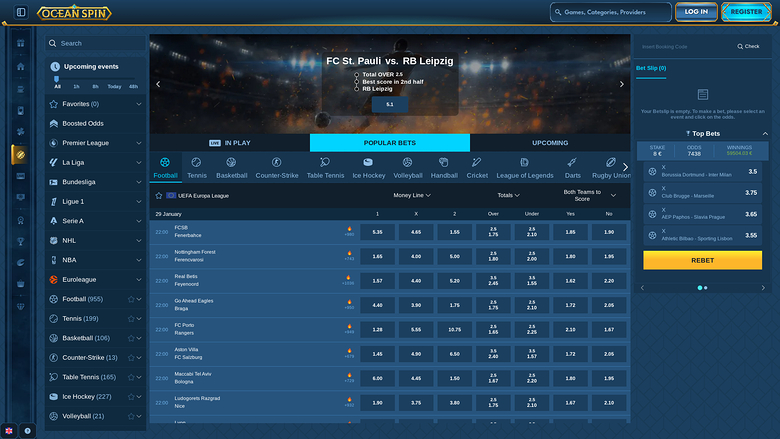Open the gift promotions icon in left rail
Viewport: 780px width, 439px height.
pos(20,44)
